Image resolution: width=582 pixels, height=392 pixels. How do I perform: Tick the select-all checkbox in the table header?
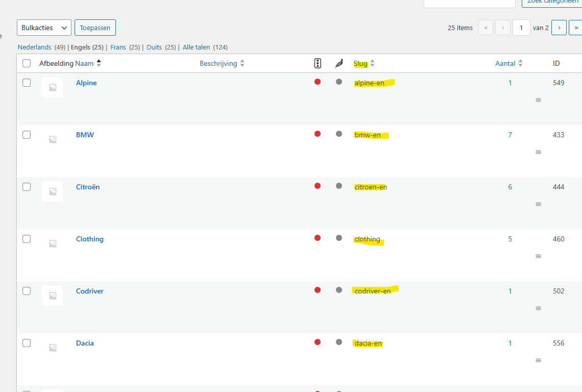(x=27, y=63)
